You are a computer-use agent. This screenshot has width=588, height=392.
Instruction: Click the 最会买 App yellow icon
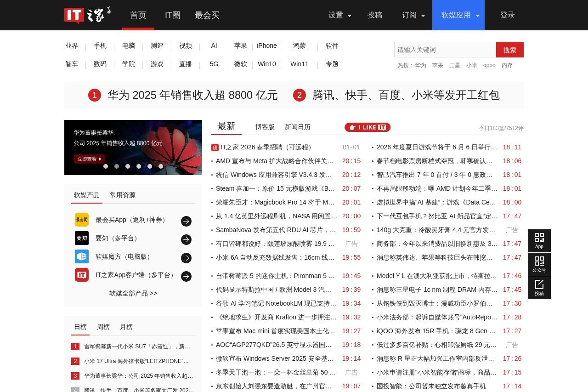[x=82, y=220]
